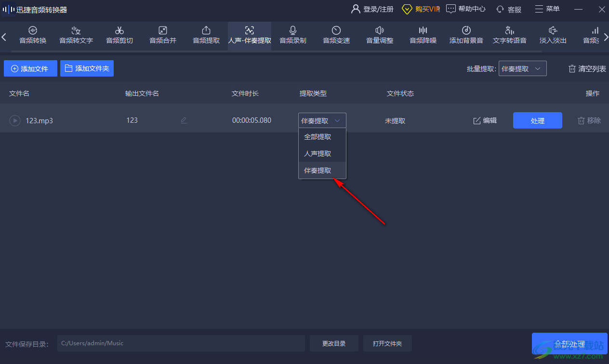The image size is (609, 364).
Task: Click 清空列表 to clear the list
Action: pos(587,69)
